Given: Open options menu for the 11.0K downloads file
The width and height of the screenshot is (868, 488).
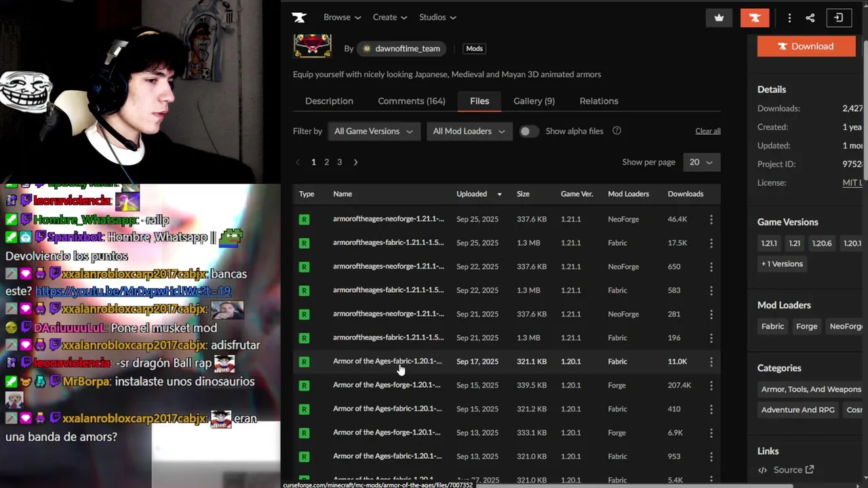Looking at the screenshot, I should pyautogui.click(x=711, y=362).
